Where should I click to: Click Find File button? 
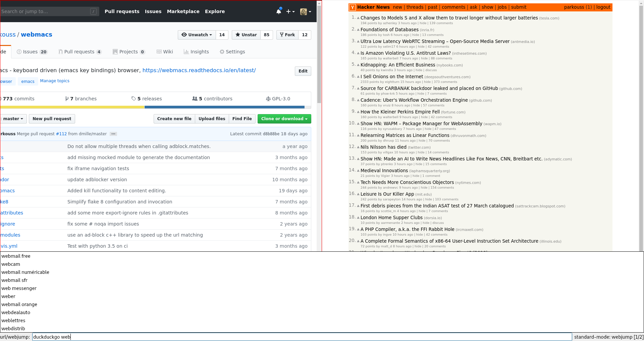click(x=242, y=119)
